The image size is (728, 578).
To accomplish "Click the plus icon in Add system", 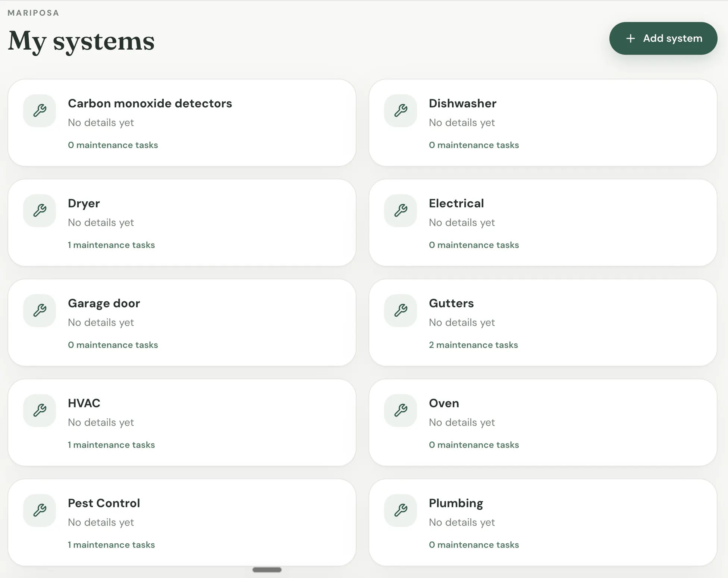I will coord(630,38).
